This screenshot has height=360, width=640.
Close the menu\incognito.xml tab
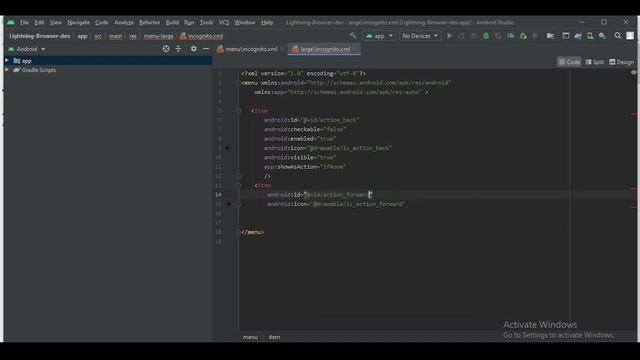(x=282, y=49)
